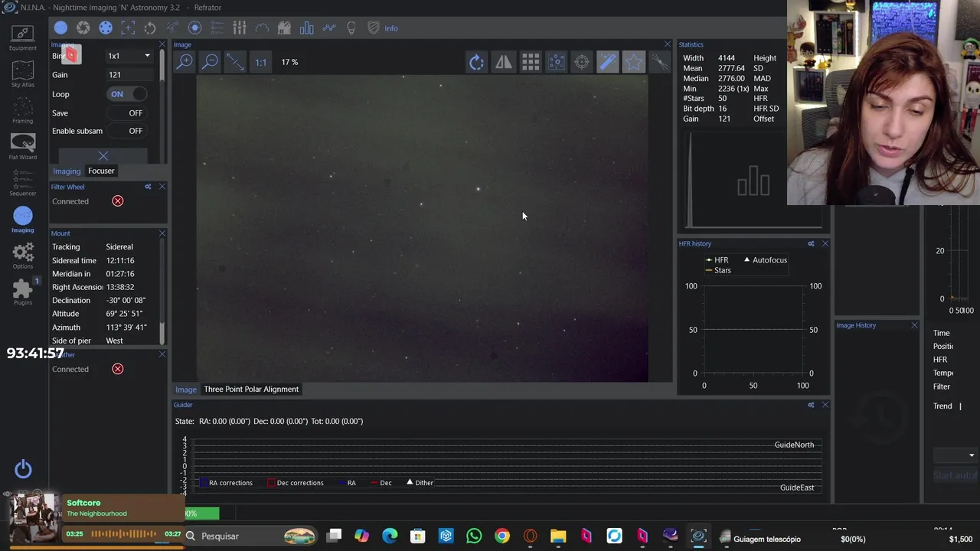Switch to the Imaging tab in left panel
Screen dimensions: 980x551
[67, 171]
